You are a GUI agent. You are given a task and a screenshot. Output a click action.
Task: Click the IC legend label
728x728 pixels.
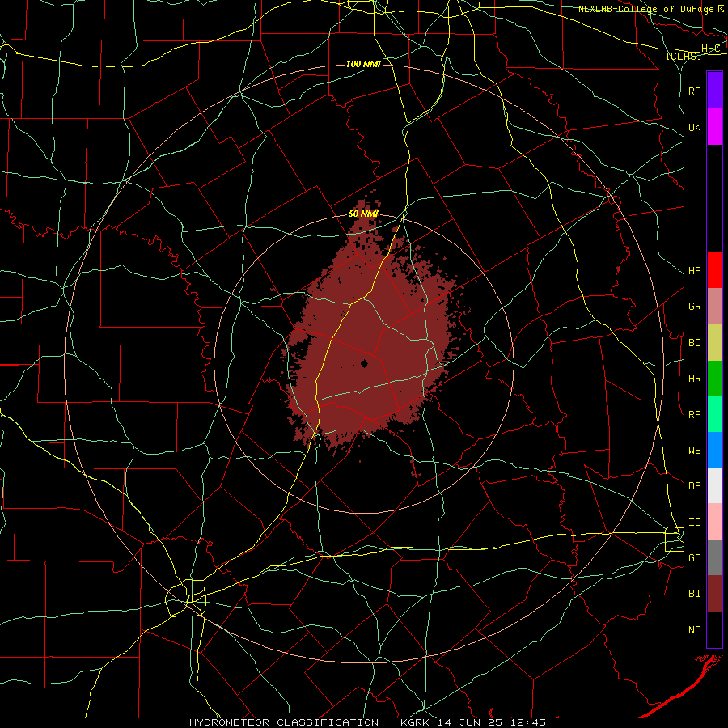point(694,523)
